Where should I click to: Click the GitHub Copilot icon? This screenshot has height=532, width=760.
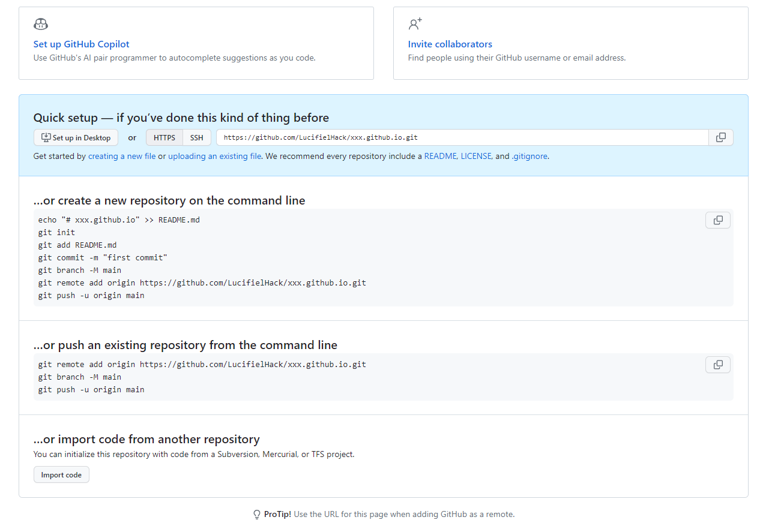click(x=41, y=25)
